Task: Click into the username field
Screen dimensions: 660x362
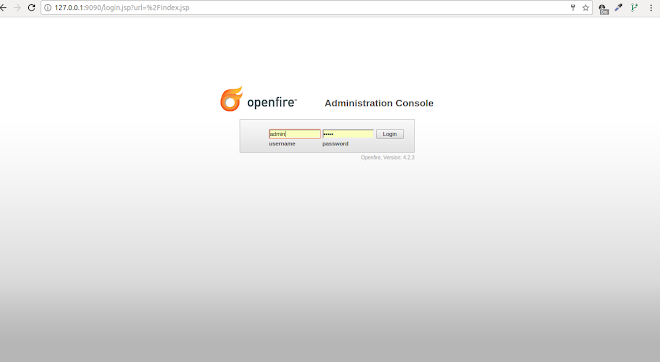Action: (295, 134)
